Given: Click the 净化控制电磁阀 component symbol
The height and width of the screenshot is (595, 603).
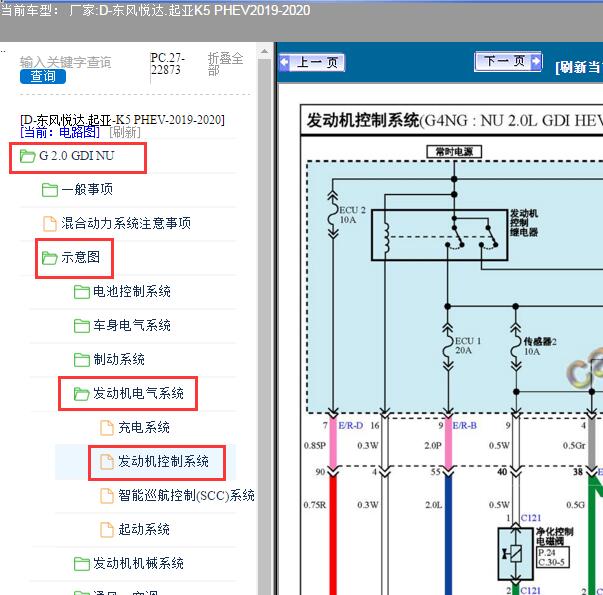Looking at the screenshot, I should click(x=515, y=553).
